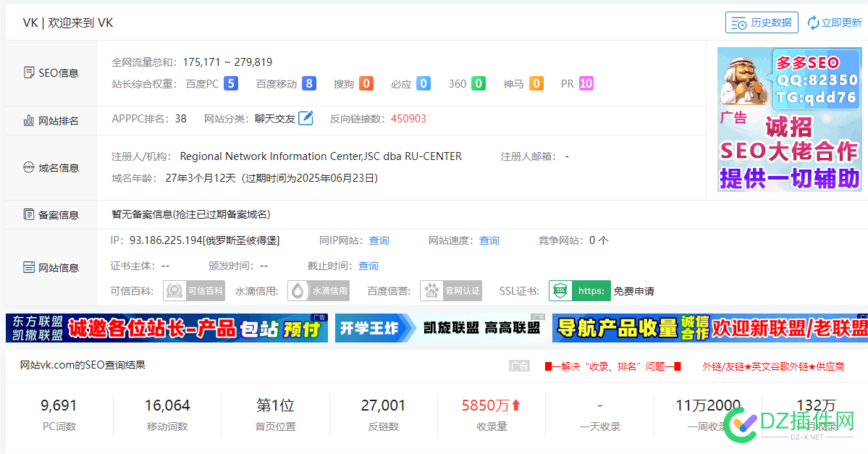Click the 首页位置 value 第1位
Screen dimensions: 868x454
coord(275,405)
